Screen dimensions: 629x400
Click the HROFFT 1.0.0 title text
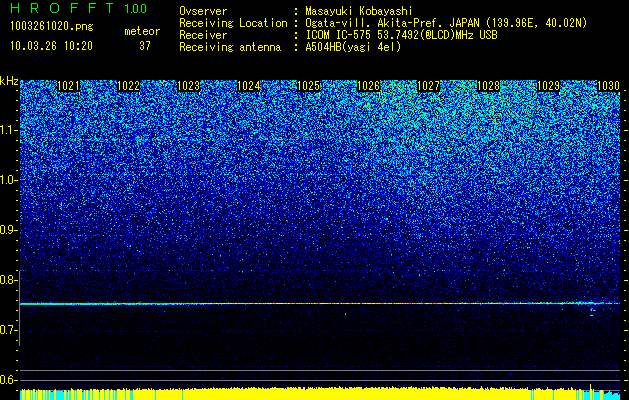click(x=79, y=8)
